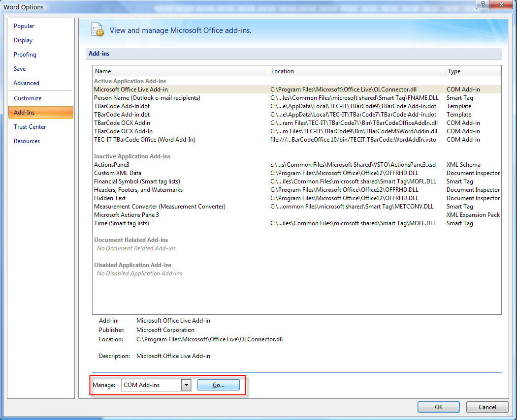Open the Proofing options page
This screenshot has height=420, width=517.
(25, 54)
